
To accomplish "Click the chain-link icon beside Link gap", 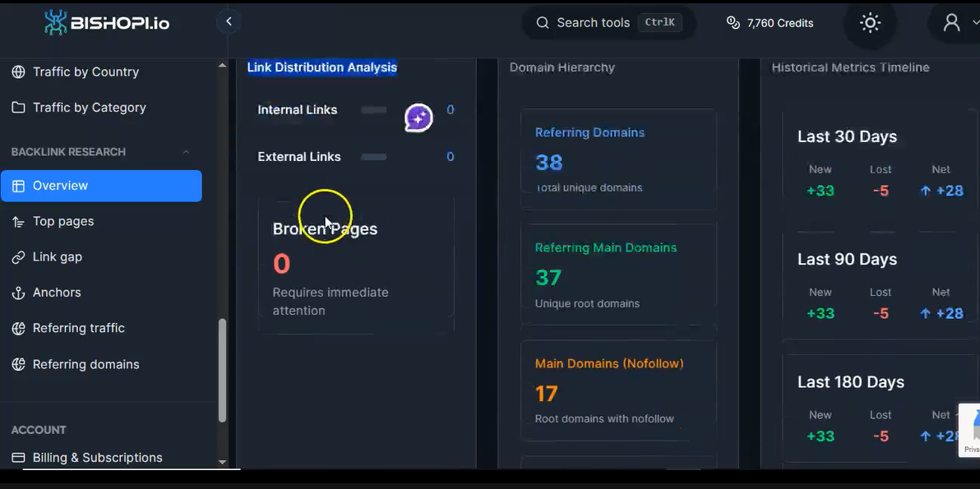I will (x=18, y=256).
